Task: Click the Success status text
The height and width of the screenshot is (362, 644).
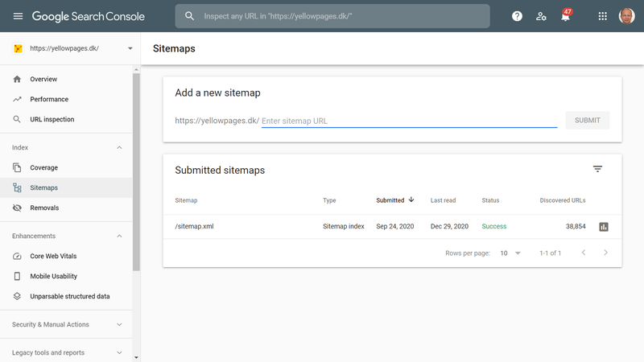Action: (494, 227)
